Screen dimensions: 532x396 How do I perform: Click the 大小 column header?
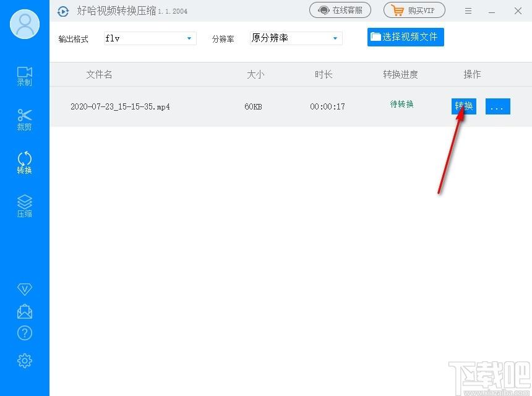click(255, 74)
